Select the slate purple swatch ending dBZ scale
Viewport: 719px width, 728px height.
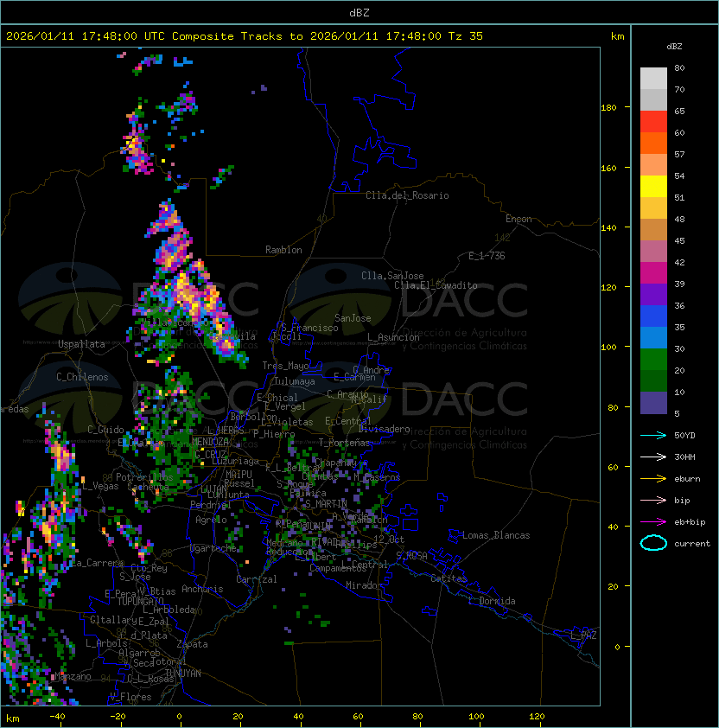(x=653, y=403)
